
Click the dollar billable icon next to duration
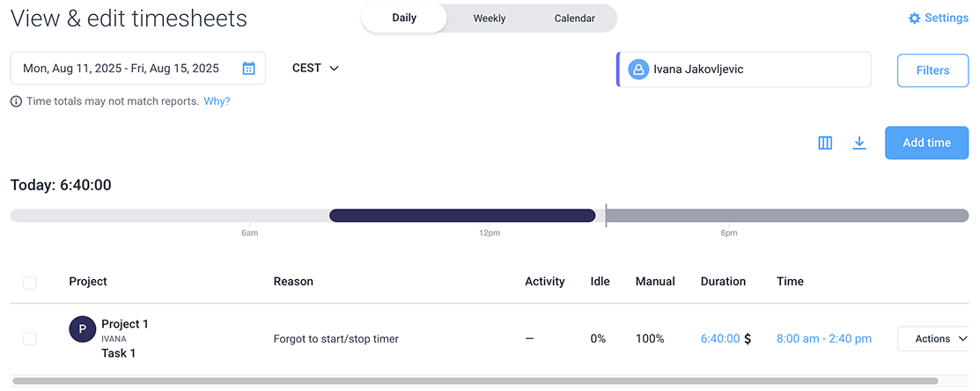click(748, 338)
